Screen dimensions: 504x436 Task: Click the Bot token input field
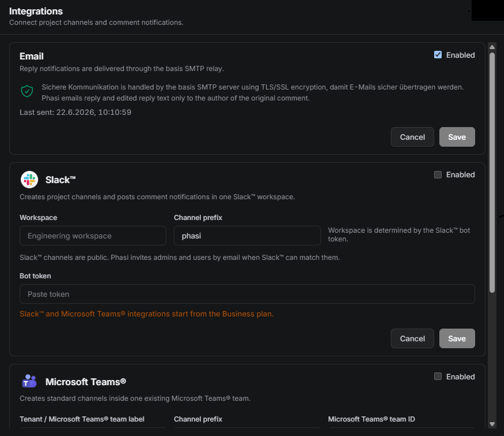click(x=247, y=294)
